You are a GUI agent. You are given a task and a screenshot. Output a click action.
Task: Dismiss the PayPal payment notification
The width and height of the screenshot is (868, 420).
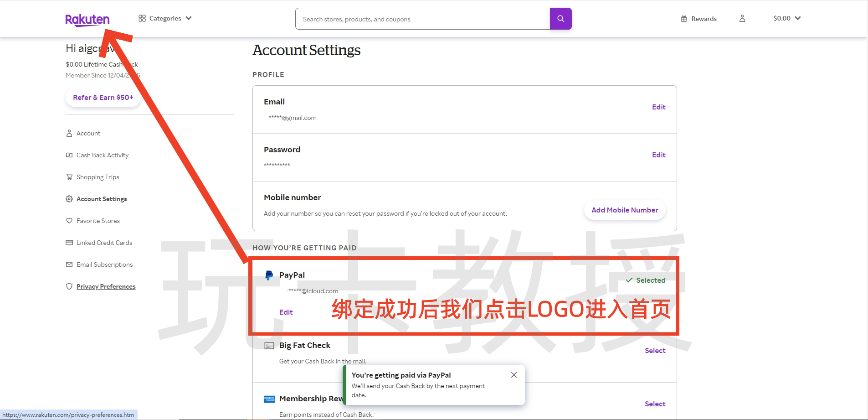514,375
